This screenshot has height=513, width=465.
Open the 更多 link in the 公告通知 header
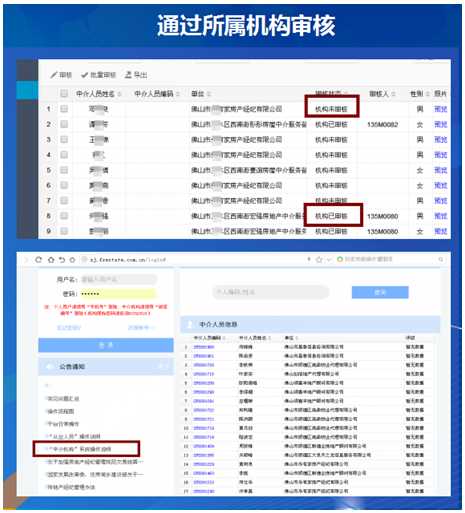(163, 367)
